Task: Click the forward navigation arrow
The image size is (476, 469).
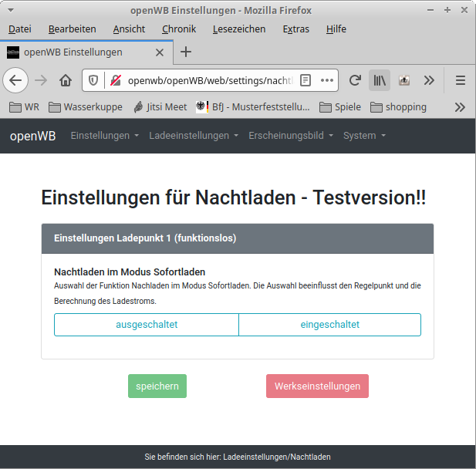Action: (x=41, y=80)
